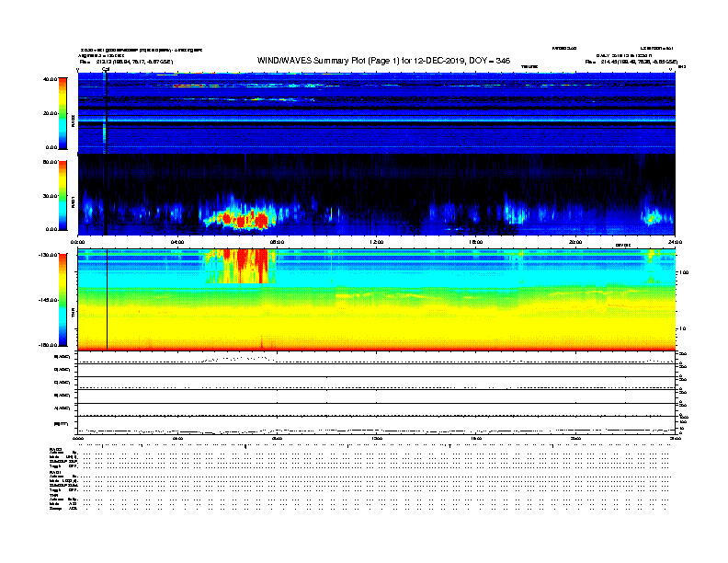The width and height of the screenshot is (728, 563).
Task: Click the 12:00 tick under RAD1 panel
Action: 377,242
